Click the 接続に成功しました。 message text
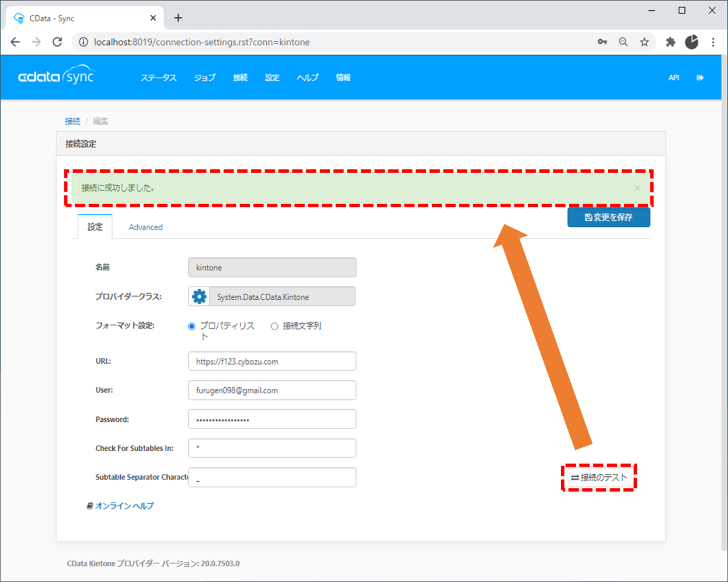 [118, 188]
